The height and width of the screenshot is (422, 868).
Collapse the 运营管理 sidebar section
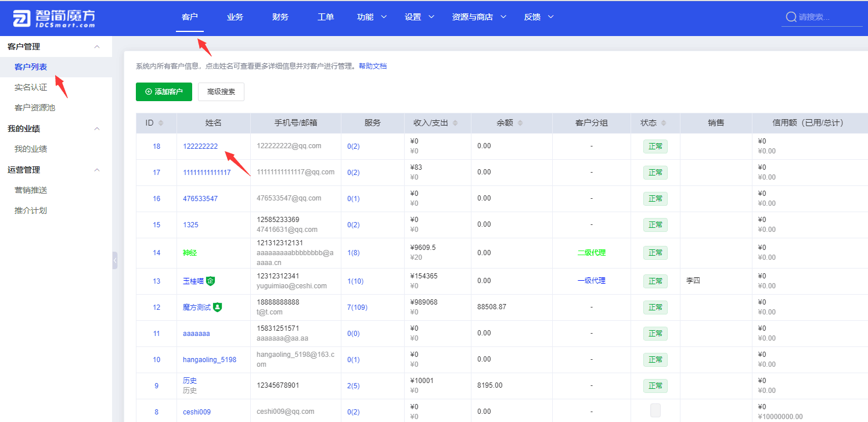(x=97, y=170)
